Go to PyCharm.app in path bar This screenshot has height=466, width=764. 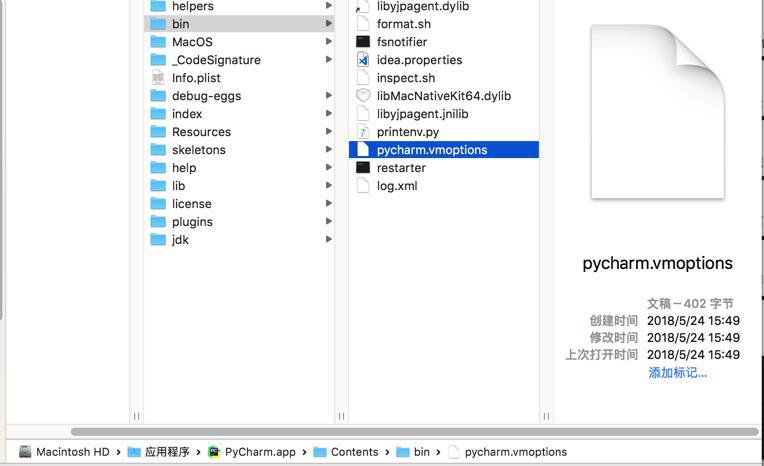tap(252, 452)
